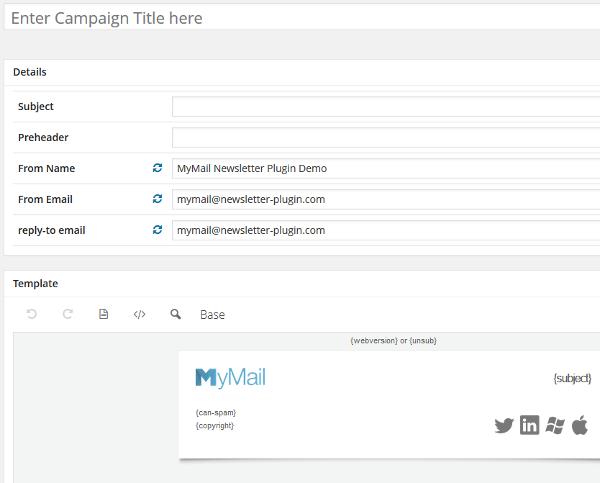
Task: Click the Template panel header
Action: pyautogui.click(x=302, y=284)
